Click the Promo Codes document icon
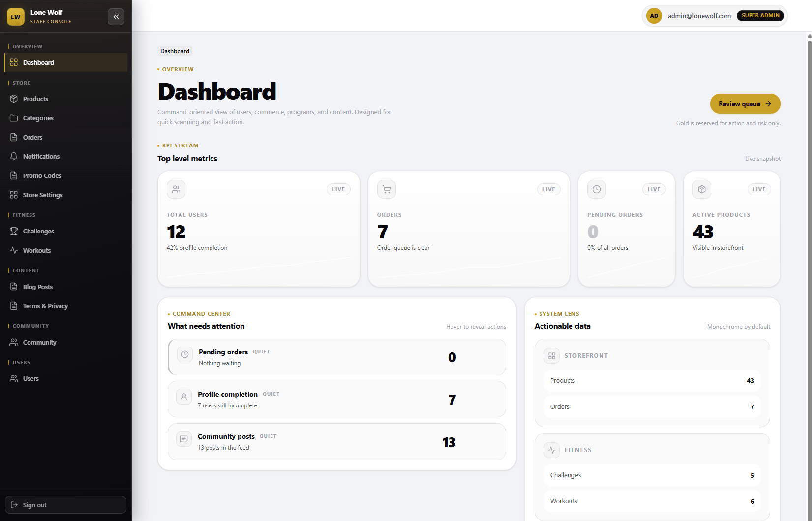 14,175
